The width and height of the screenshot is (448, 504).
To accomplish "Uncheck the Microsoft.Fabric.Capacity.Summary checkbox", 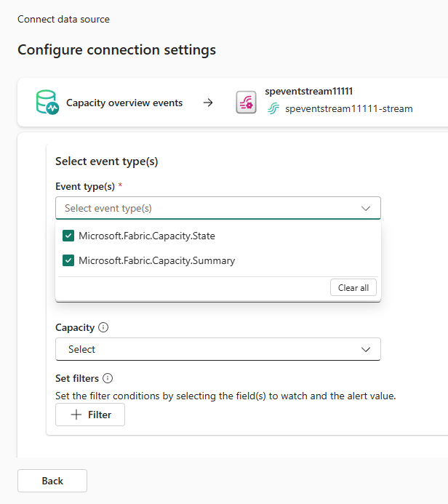I will click(x=68, y=260).
